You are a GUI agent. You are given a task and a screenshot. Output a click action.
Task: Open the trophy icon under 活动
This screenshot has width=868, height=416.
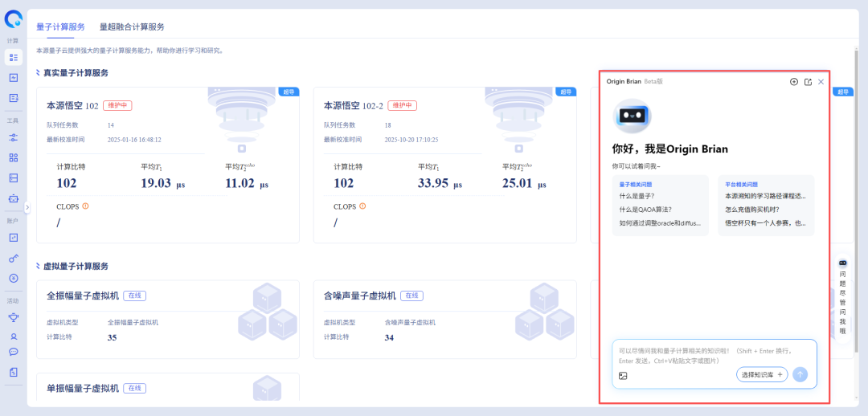pos(14,317)
